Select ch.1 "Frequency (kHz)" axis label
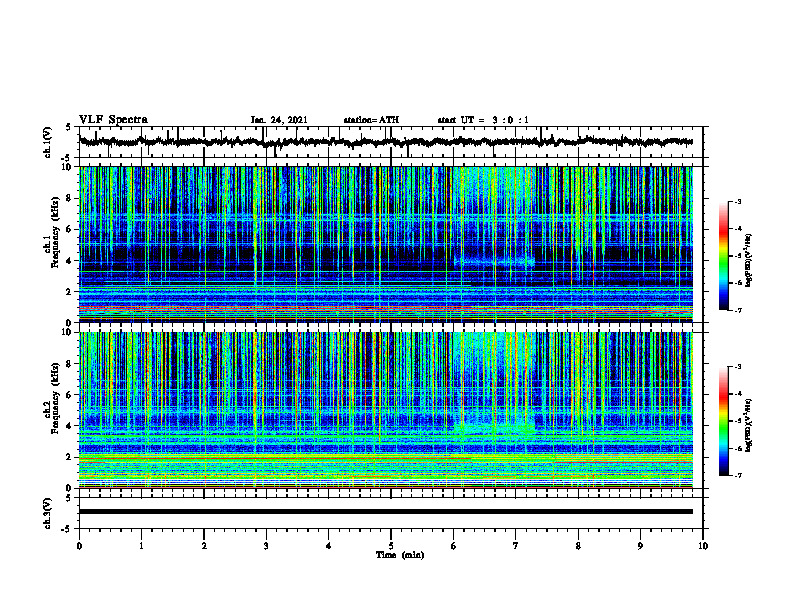This screenshot has height=612, width=792. [x=56, y=232]
